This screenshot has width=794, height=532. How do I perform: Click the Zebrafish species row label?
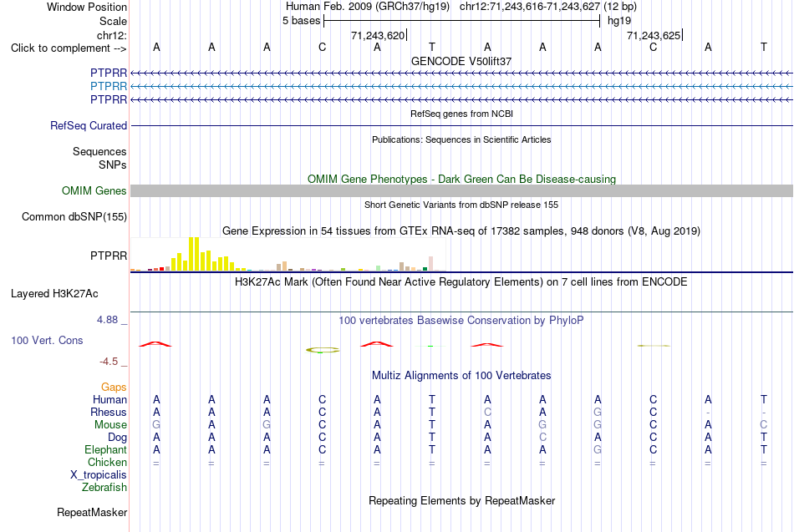pyautogui.click(x=104, y=487)
